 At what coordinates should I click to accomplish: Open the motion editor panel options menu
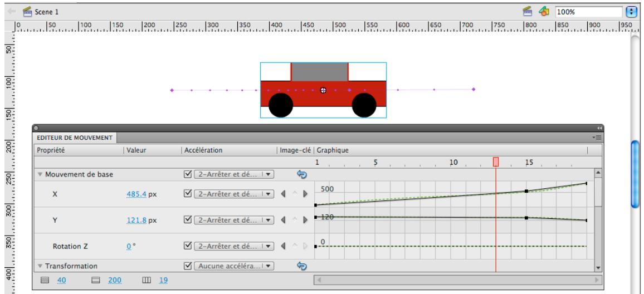click(598, 138)
